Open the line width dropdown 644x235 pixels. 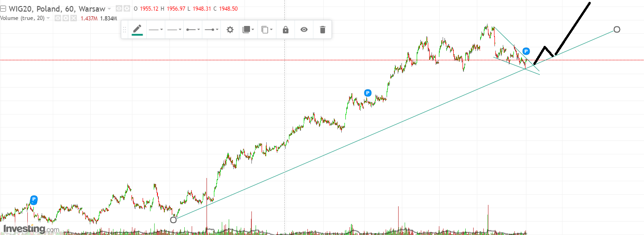(174, 30)
